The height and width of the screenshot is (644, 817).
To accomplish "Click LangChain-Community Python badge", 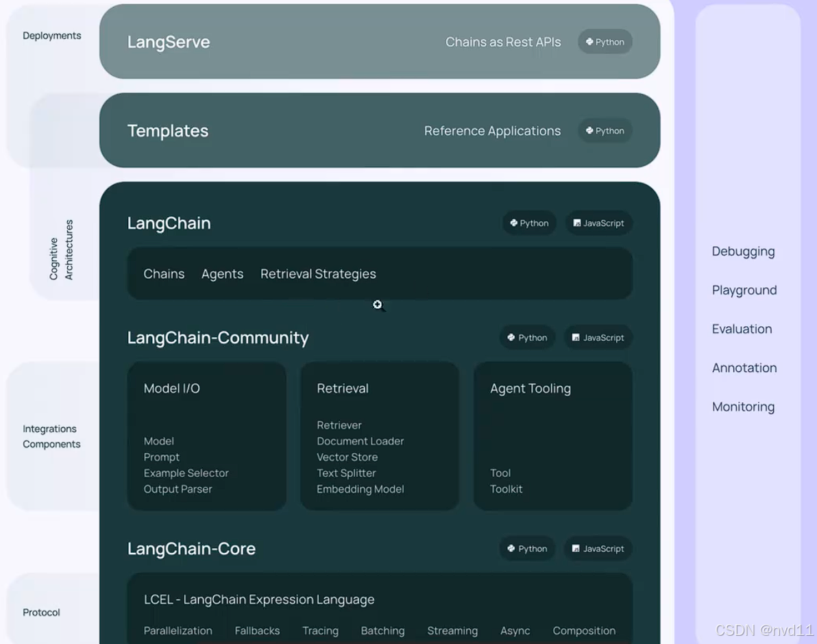I will (527, 337).
